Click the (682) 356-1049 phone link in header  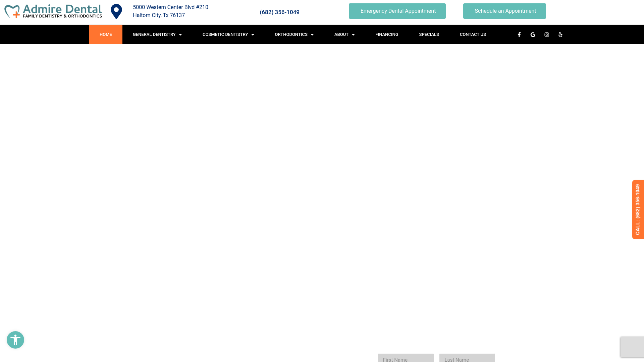pos(279,12)
